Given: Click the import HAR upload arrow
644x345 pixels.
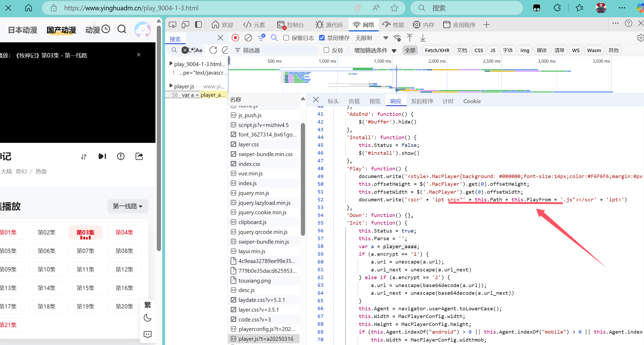Looking at the screenshot, I should pyautogui.click(x=410, y=38).
